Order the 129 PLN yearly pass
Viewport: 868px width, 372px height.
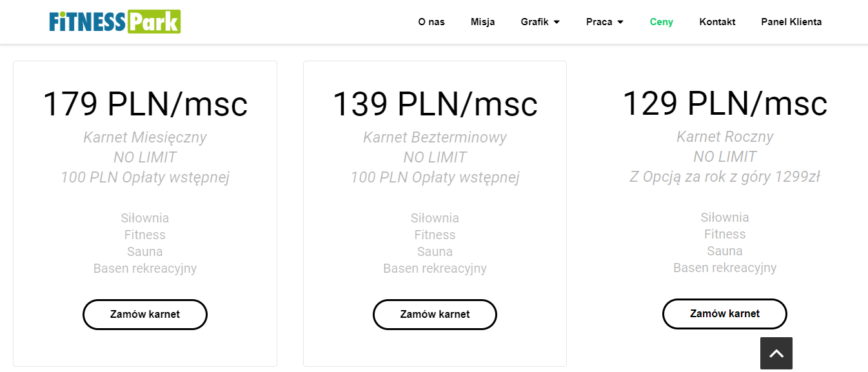point(725,314)
